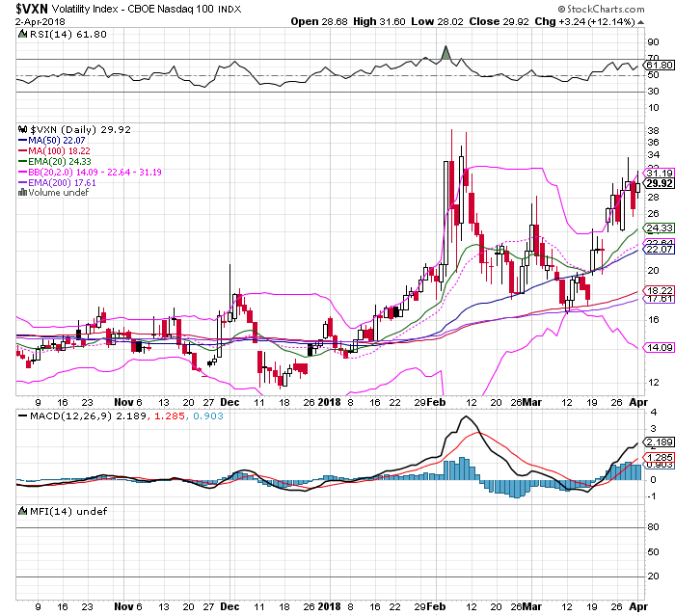Click the Open 28.68 value
The height and width of the screenshot is (616, 675).
point(319,21)
